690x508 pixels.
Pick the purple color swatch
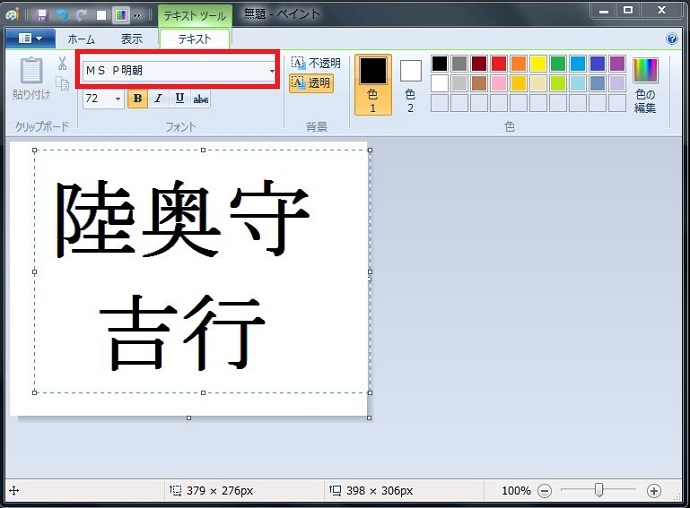click(617, 64)
